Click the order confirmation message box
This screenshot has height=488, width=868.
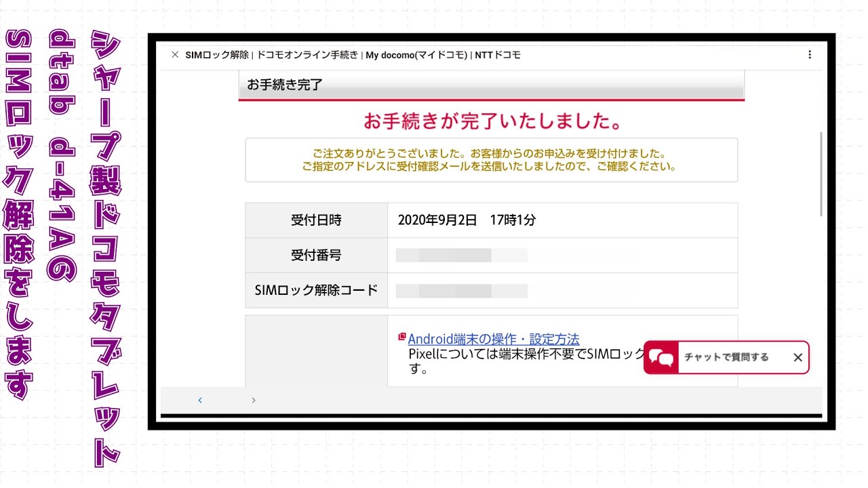[x=490, y=160]
